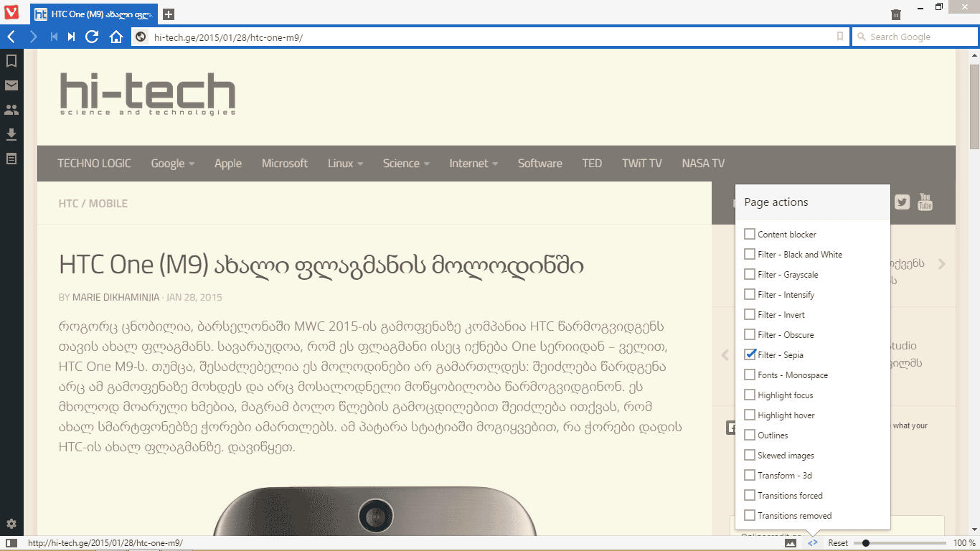Adjust the zoom slider handle
Screen dimensions: 980x551
[x=866, y=543]
